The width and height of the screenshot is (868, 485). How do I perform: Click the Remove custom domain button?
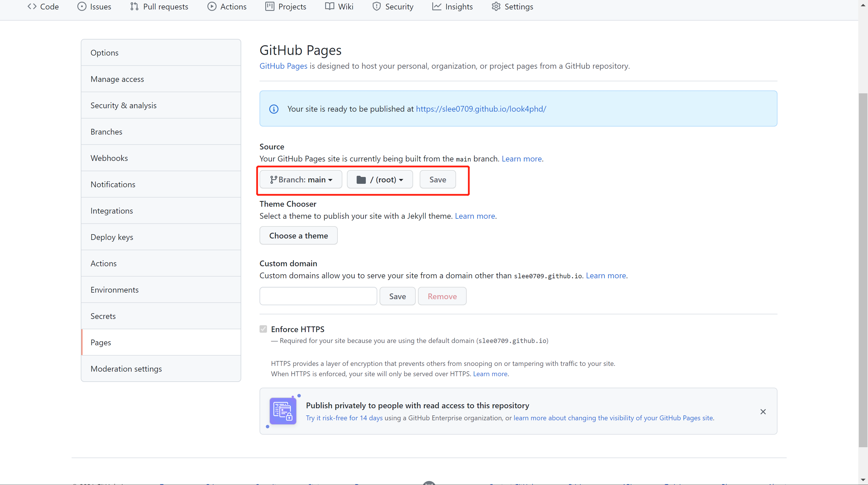(442, 296)
